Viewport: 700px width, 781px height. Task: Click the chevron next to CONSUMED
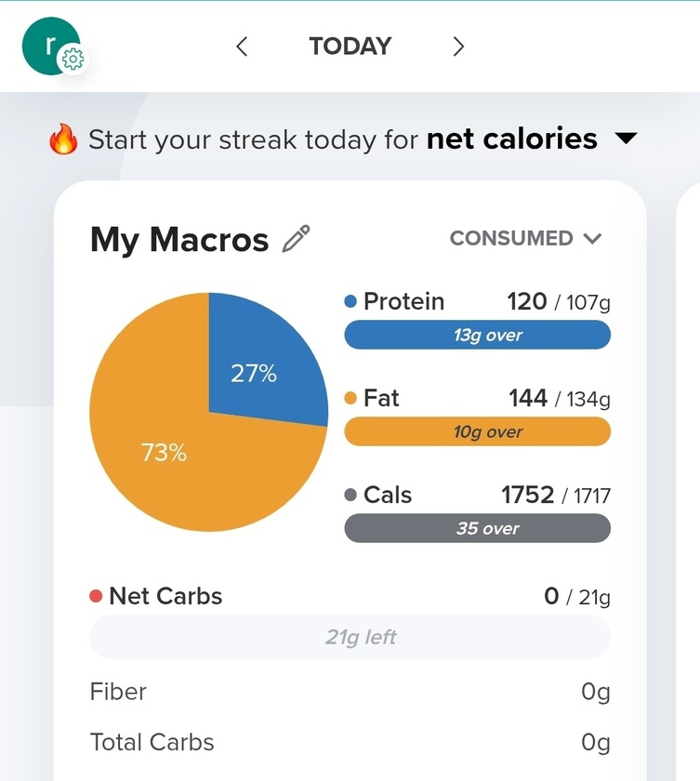pos(592,239)
